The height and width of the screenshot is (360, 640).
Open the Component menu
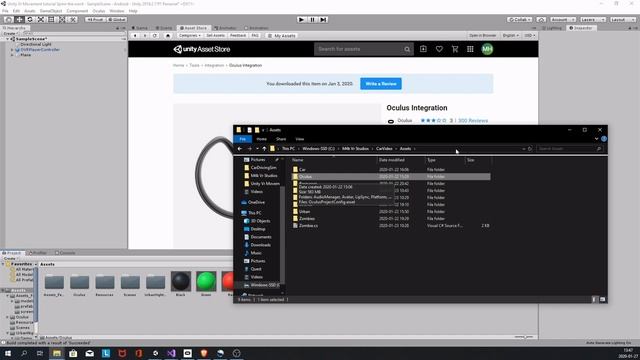77,11
